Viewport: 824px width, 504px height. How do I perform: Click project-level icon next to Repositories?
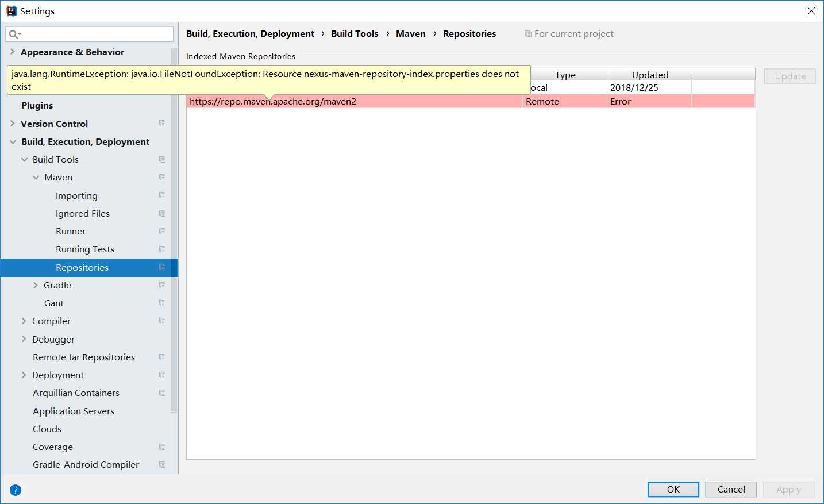pyautogui.click(x=163, y=267)
